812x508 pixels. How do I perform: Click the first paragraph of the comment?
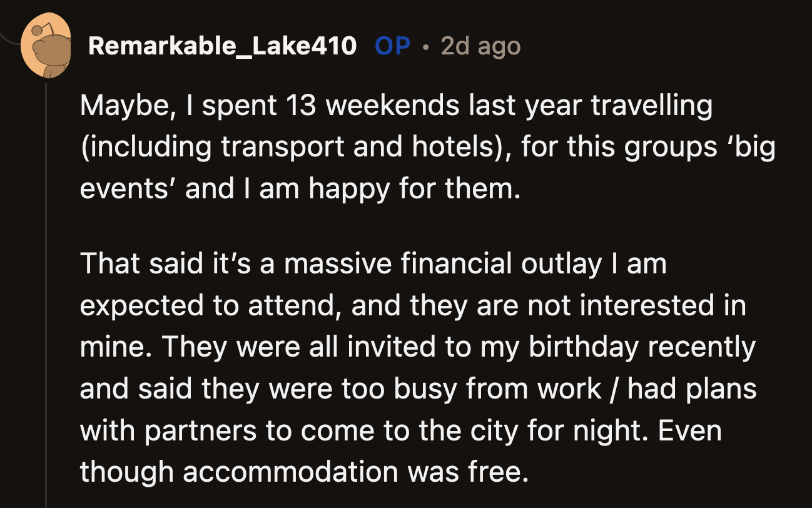[x=375, y=146]
